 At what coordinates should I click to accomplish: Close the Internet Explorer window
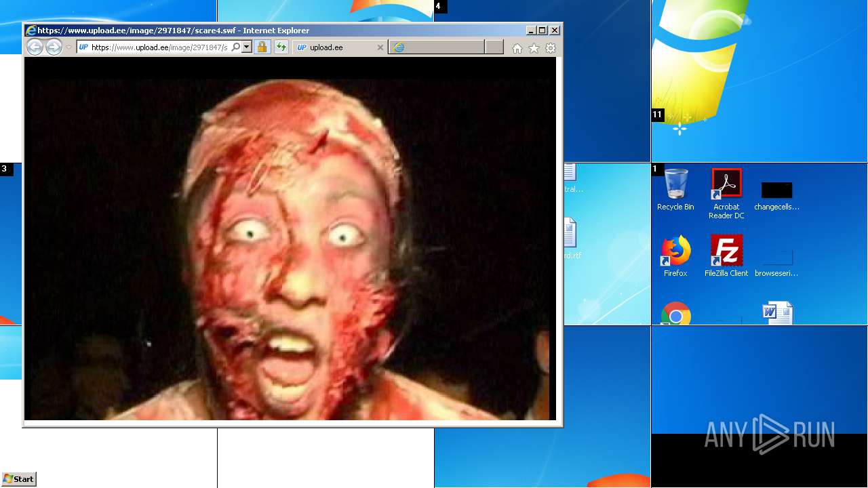pos(555,30)
